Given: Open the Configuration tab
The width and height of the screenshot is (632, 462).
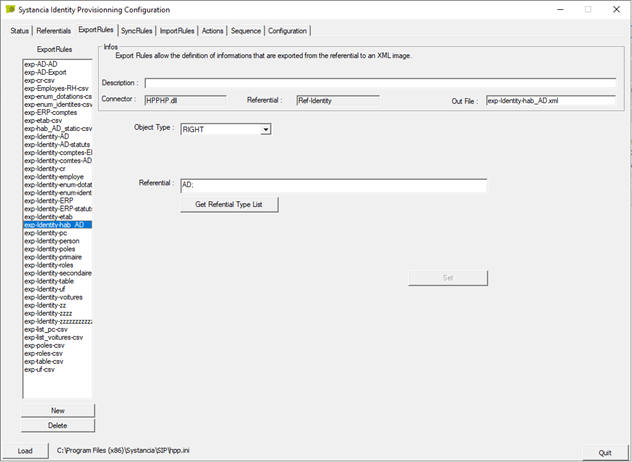Looking at the screenshot, I should point(287,31).
